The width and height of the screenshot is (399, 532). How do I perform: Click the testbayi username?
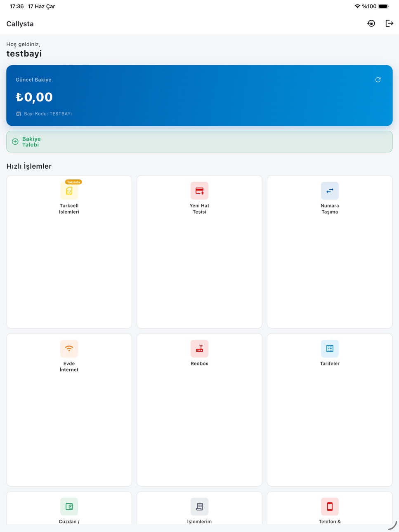(24, 54)
